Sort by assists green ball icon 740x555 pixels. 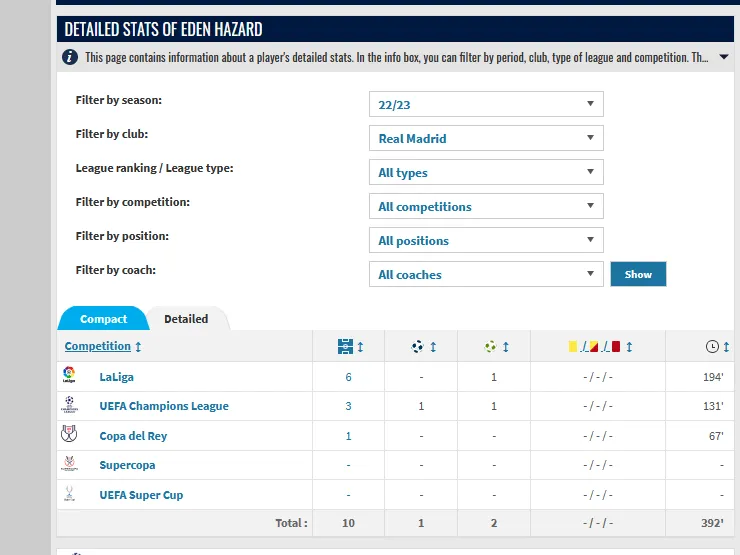(490, 347)
